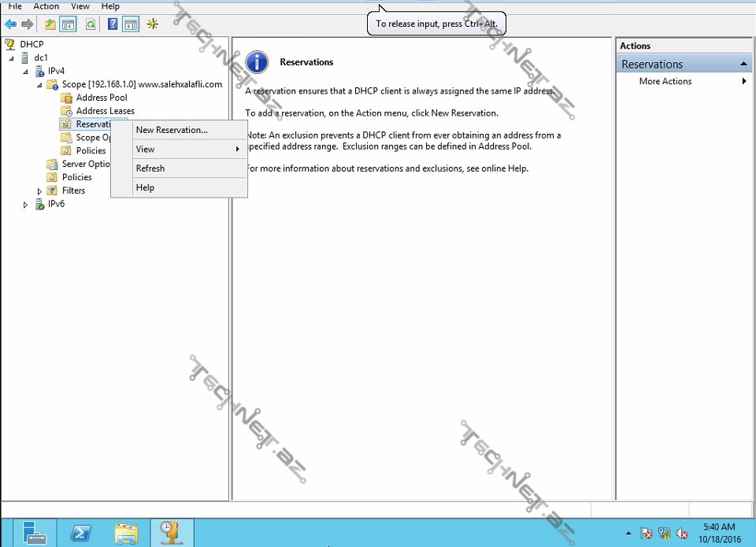The height and width of the screenshot is (547, 756).
Task: Click Show/Hide Console Tree toolbar icon
Action: (x=68, y=24)
